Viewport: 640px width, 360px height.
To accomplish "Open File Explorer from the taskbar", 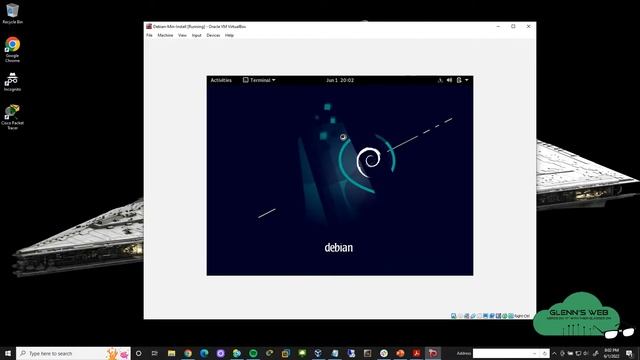I will click(x=171, y=353).
